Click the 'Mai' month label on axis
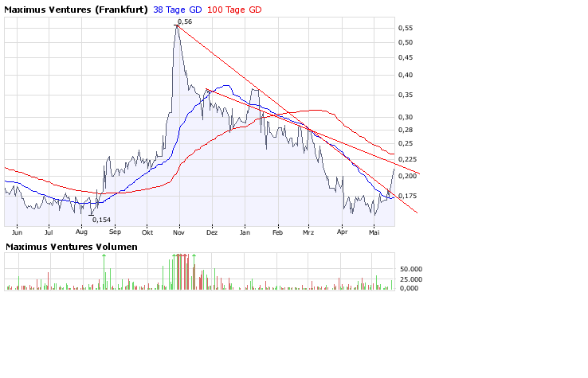 tap(374, 232)
